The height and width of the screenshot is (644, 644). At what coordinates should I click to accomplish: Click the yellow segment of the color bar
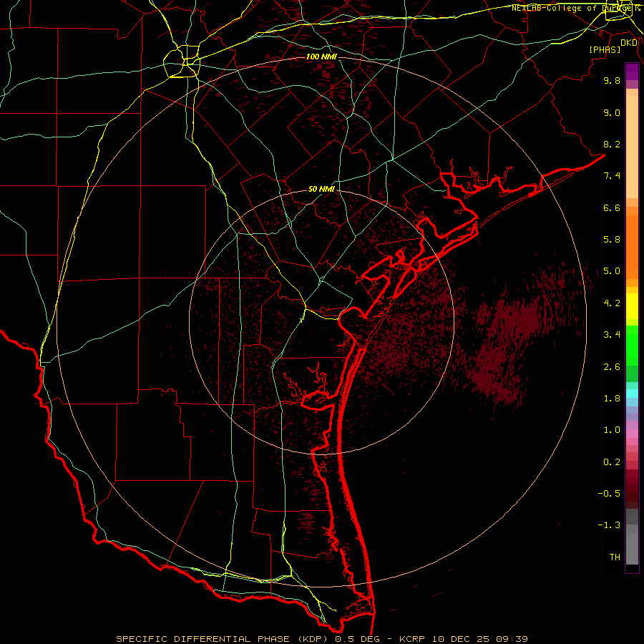[x=632, y=306]
